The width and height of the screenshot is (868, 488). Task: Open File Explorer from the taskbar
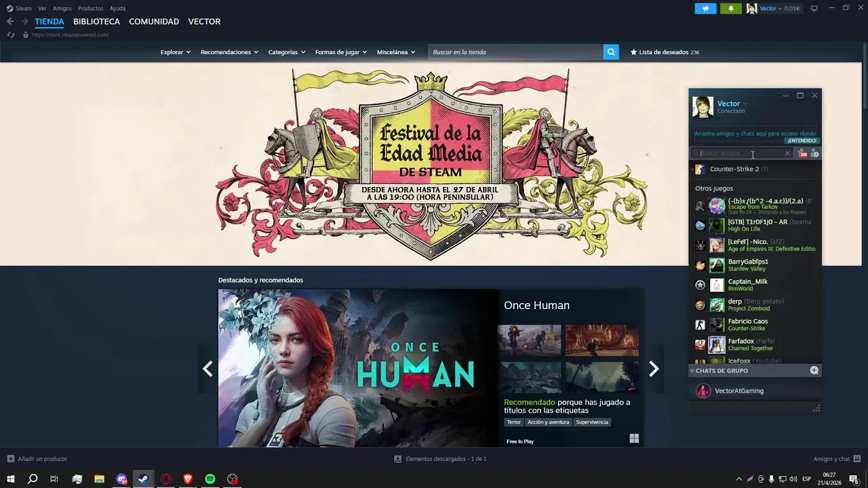point(99,479)
